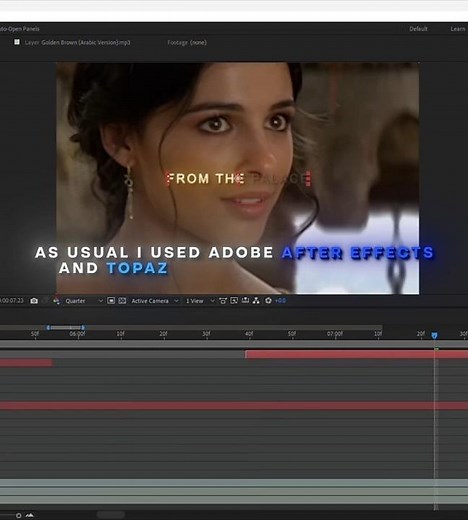468x520 pixels.
Task: Click the Show Channel color icon
Action: point(56,301)
